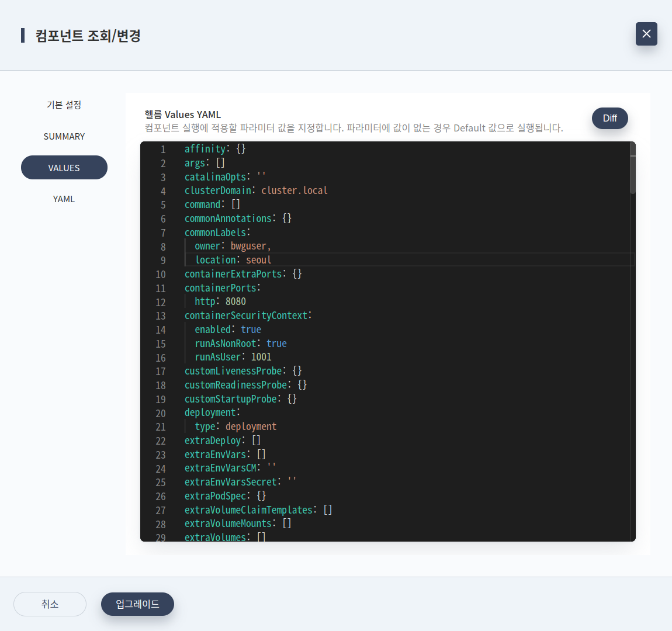Click the 'type: deployment' line

point(235,427)
